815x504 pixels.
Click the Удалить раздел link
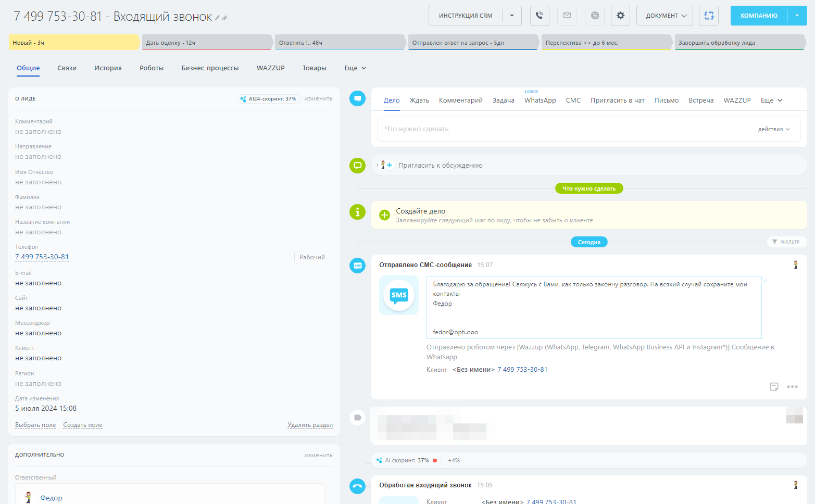tap(310, 425)
